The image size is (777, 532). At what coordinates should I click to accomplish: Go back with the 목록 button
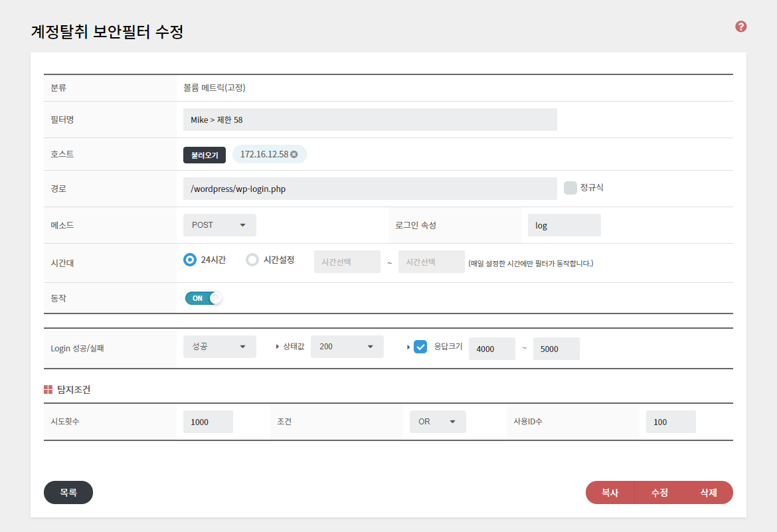[x=68, y=493]
